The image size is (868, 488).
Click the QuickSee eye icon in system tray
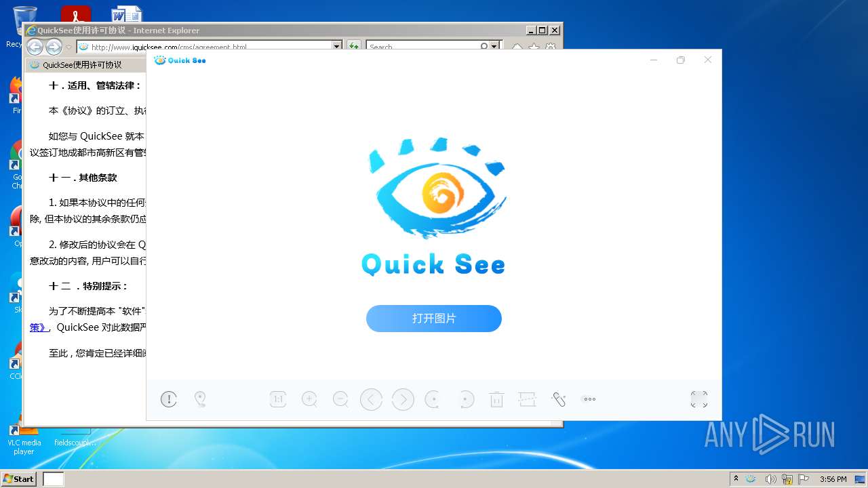[x=751, y=479]
